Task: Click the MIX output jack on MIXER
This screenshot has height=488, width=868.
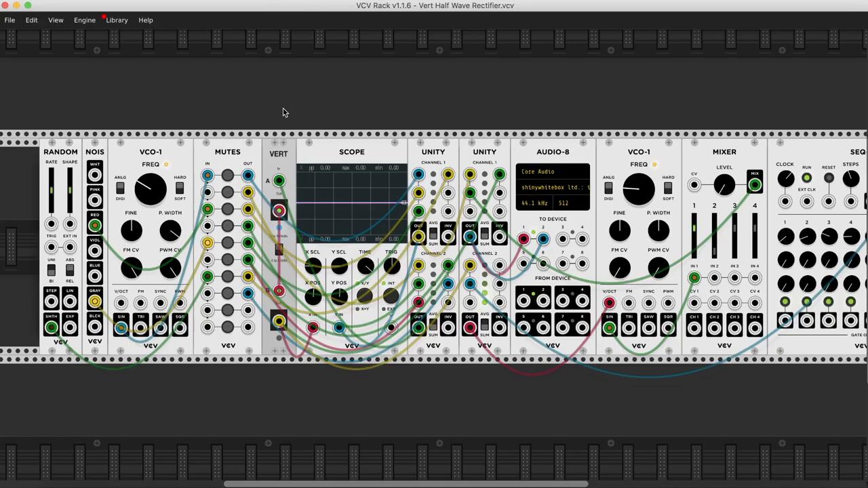Action: pos(755,184)
